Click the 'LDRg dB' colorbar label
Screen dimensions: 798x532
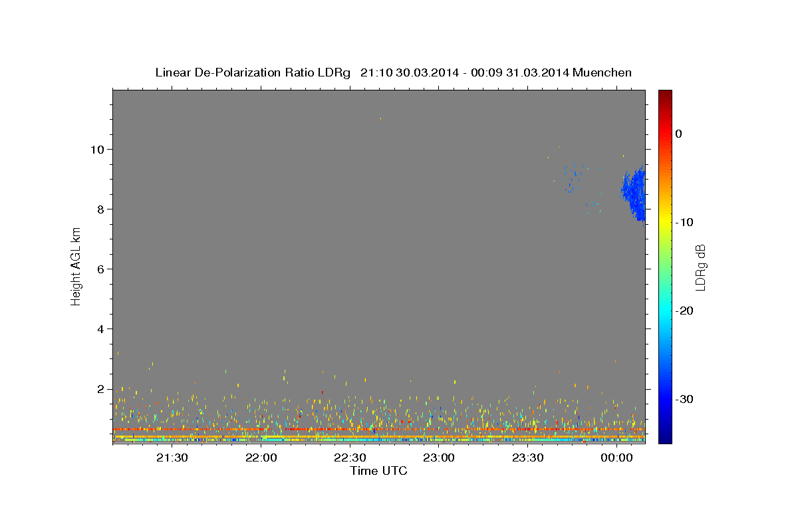[x=700, y=267]
